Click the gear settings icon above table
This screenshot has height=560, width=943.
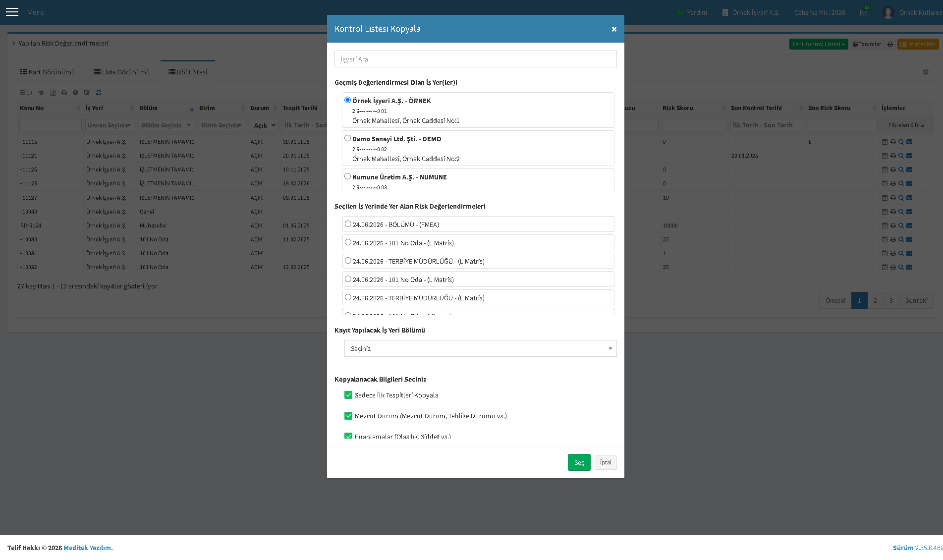click(926, 72)
